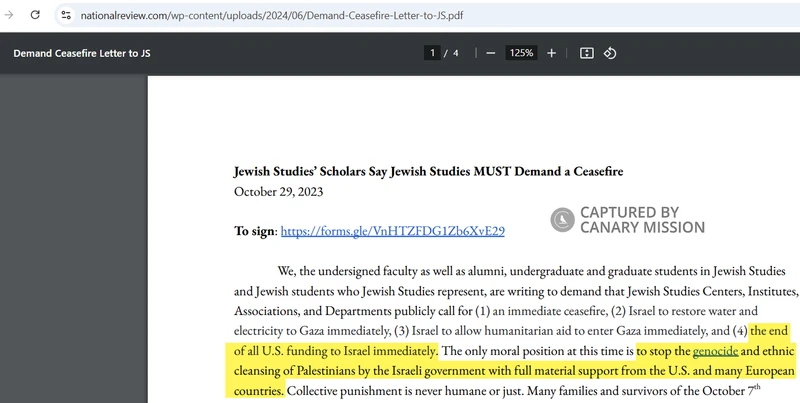Image resolution: width=800 pixels, height=403 pixels.
Task: Click the total page count 4
Action: [x=456, y=53]
